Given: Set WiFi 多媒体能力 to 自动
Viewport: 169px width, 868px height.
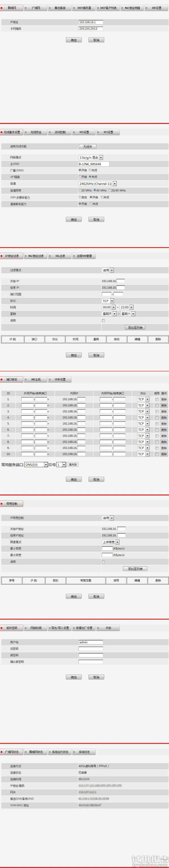Looking at the screenshot, I should point(80,197).
